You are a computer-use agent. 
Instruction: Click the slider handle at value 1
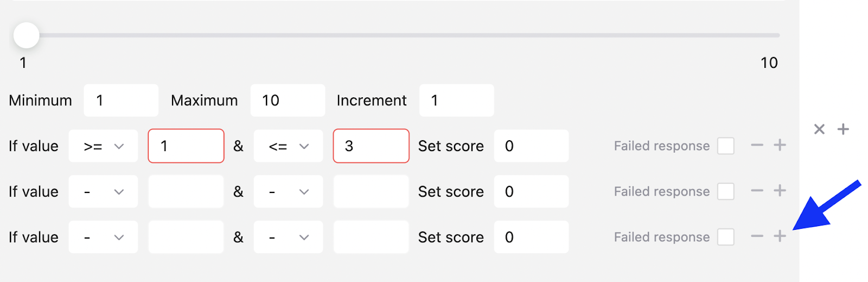click(27, 36)
